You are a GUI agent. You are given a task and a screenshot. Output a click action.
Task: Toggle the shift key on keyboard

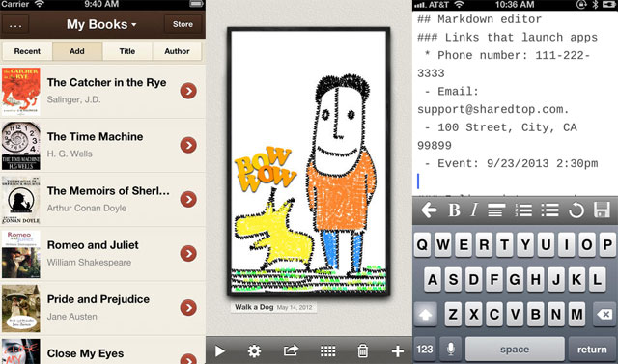coord(425,315)
